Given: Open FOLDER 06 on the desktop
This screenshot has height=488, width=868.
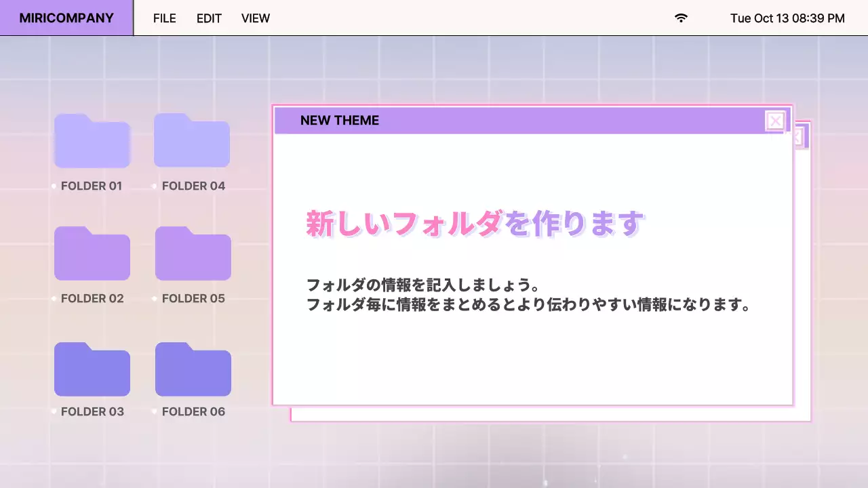Looking at the screenshot, I should pos(193,369).
